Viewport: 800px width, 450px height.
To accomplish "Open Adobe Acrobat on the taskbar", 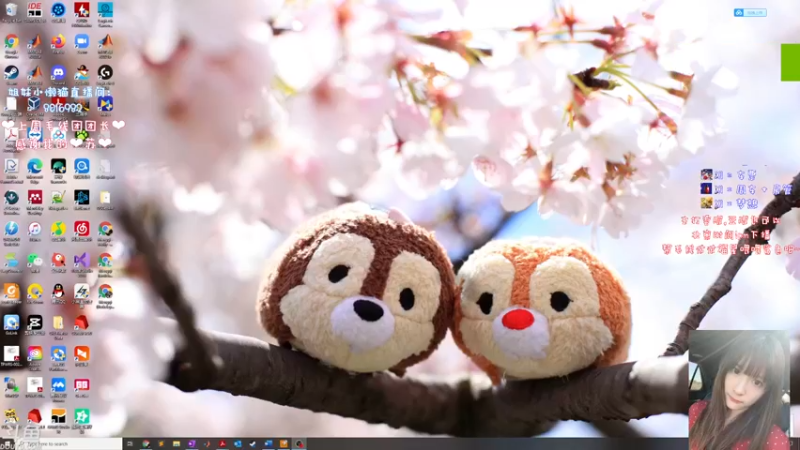I will click(x=222, y=444).
